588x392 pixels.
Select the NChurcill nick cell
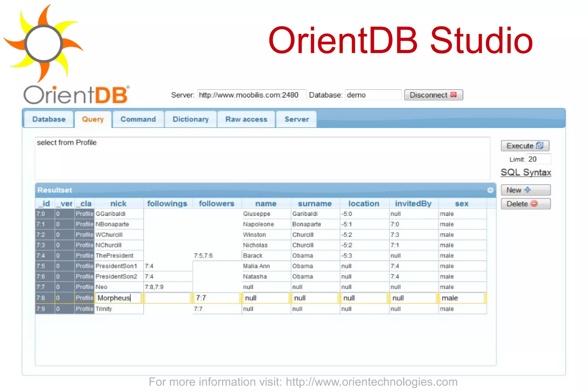[x=119, y=245]
